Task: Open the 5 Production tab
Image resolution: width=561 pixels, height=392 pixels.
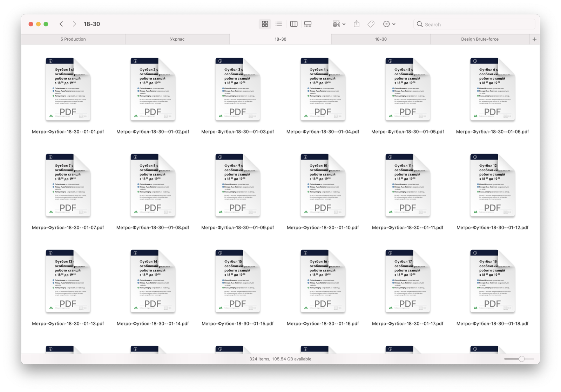Action: coord(73,39)
